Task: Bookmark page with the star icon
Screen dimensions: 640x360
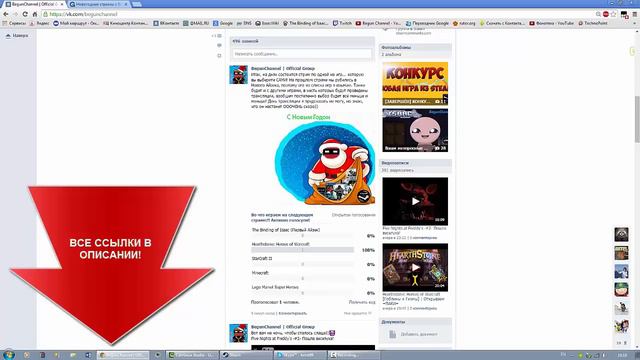Action: coord(613,14)
